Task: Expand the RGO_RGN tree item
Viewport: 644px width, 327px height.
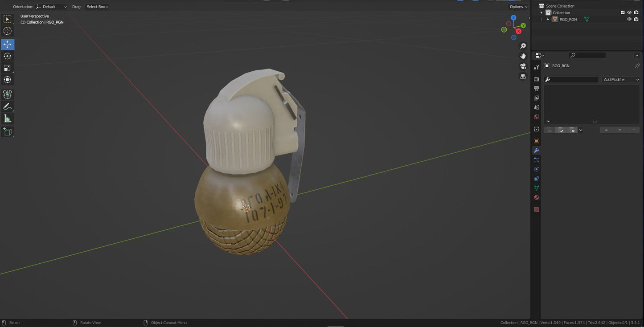Action: 548,19
